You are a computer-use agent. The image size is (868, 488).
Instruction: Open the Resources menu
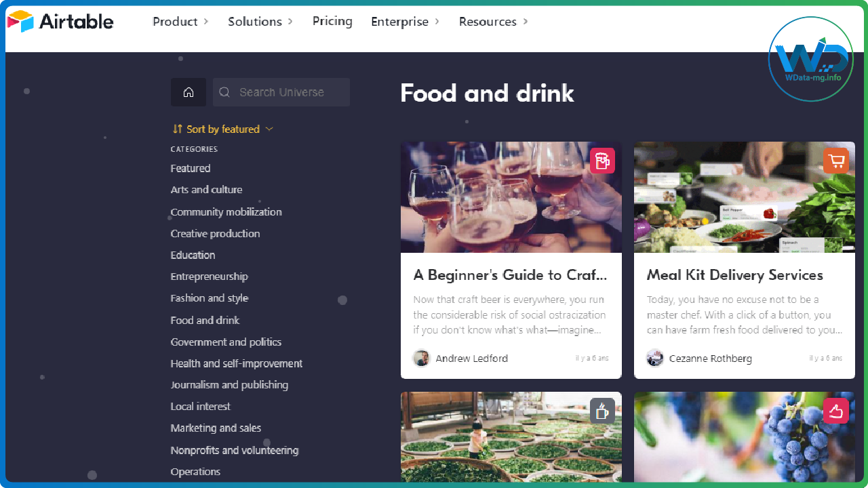tap(493, 22)
